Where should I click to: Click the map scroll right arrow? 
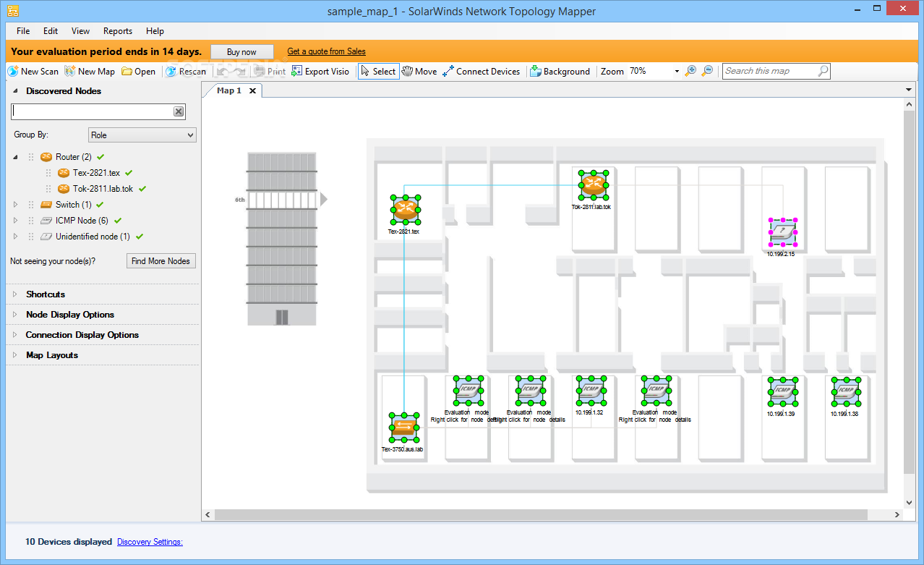(x=897, y=514)
